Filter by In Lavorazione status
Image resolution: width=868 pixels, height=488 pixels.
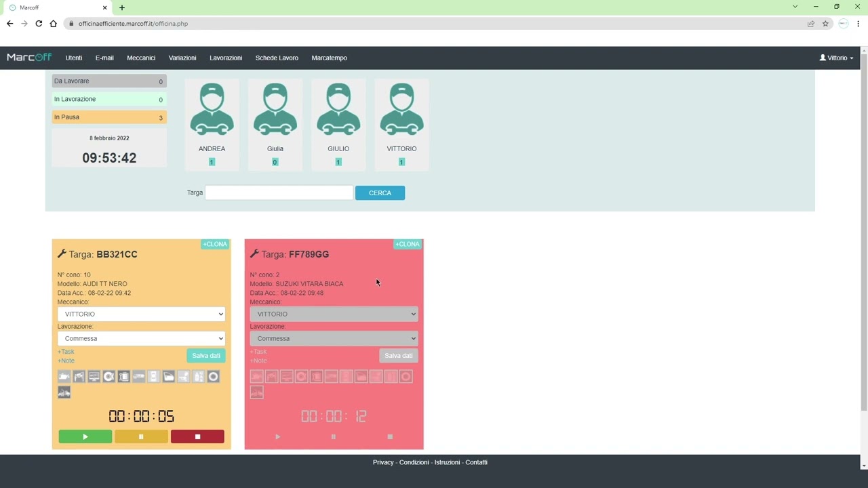[x=109, y=100]
